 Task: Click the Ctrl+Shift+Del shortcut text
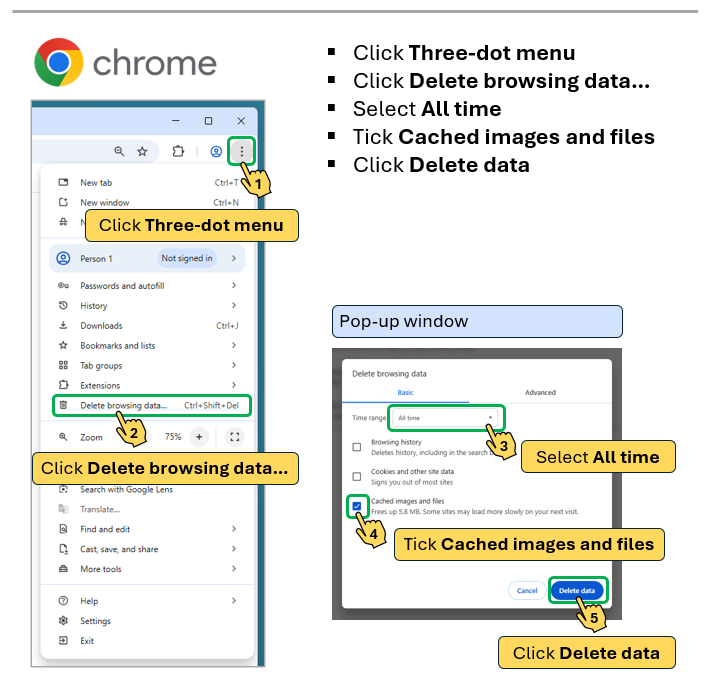click(211, 405)
